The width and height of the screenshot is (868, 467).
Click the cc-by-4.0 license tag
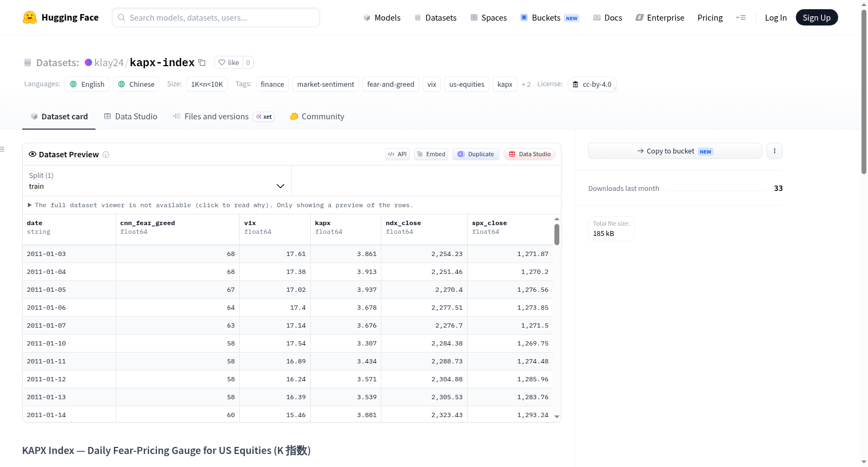pyautogui.click(x=592, y=84)
